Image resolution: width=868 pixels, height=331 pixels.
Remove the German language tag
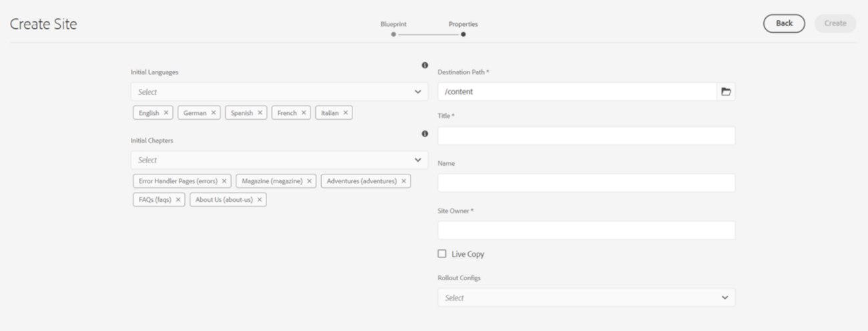pos(214,113)
